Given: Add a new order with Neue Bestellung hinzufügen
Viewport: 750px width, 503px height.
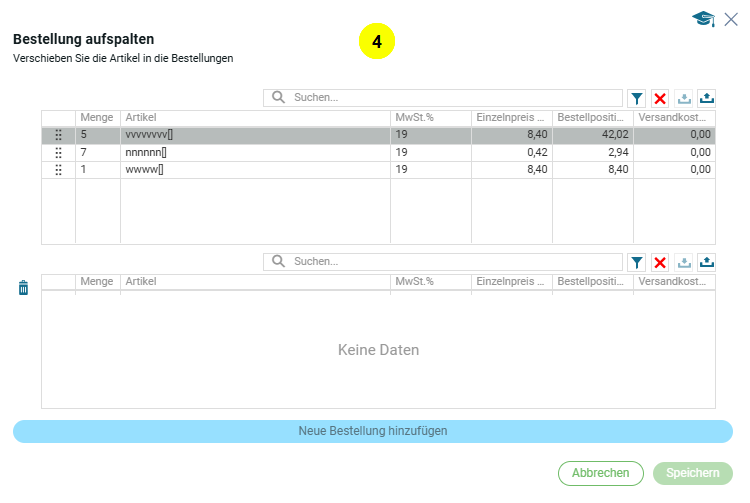Looking at the screenshot, I should click(372, 431).
